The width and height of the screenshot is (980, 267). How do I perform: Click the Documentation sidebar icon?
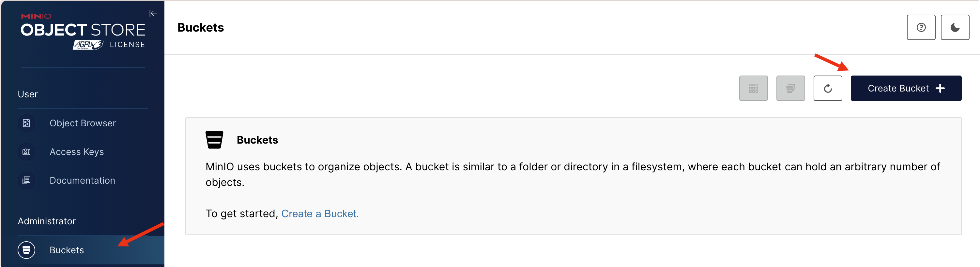click(x=26, y=180)
